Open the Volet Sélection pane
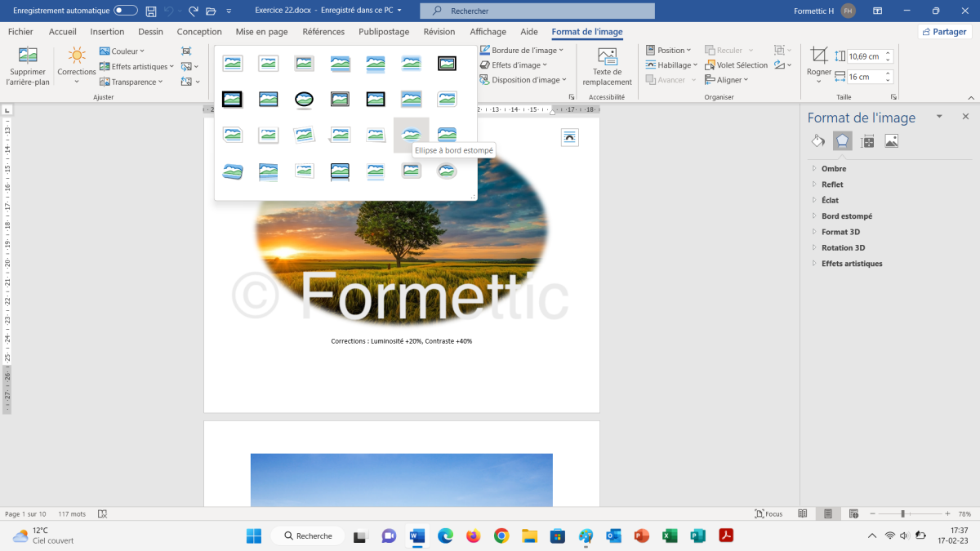The width and height of the screenshot is (980, 551). (x=737, y=65)
